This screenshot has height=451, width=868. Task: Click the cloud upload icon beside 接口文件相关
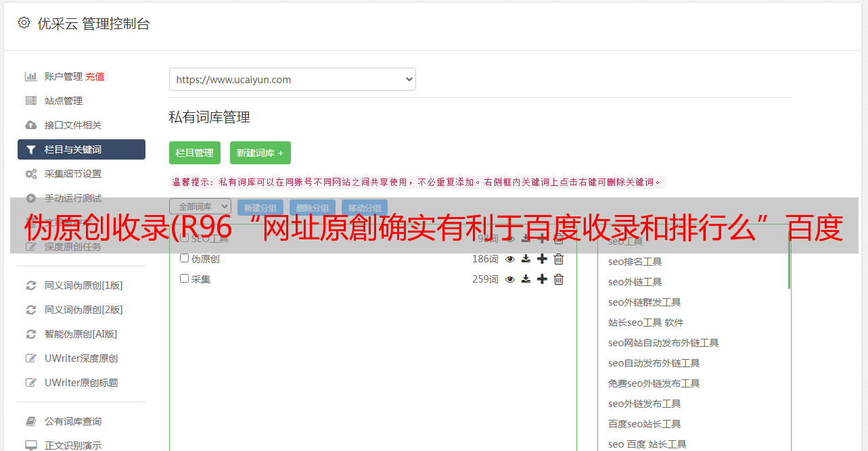(x=30, y=125)
